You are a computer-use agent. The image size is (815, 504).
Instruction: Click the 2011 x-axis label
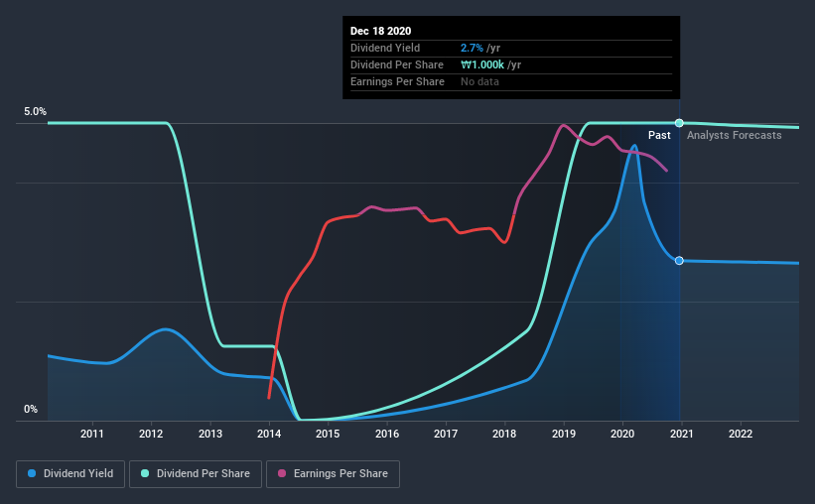pyautogui.click(x=92, y=434)
